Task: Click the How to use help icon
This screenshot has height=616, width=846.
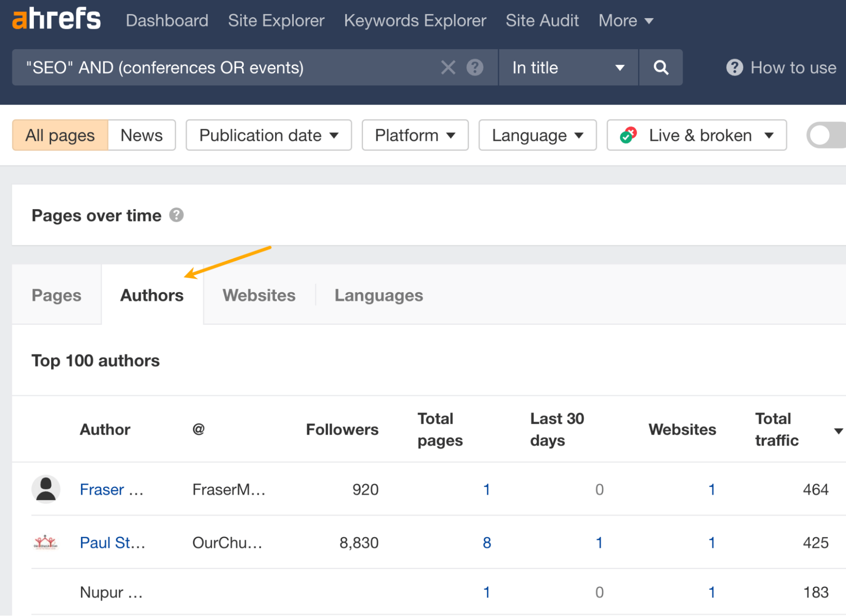Action: coord(735,67)
